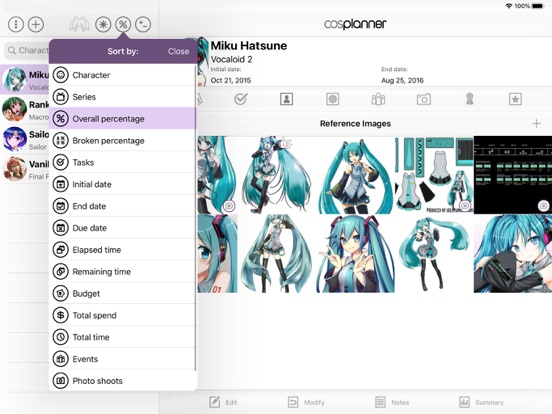Image resolution: width=552 pixels, height=414 pixels.
Task: Tap the plus-minus toolbar icon
Action: tap(143, 24)
